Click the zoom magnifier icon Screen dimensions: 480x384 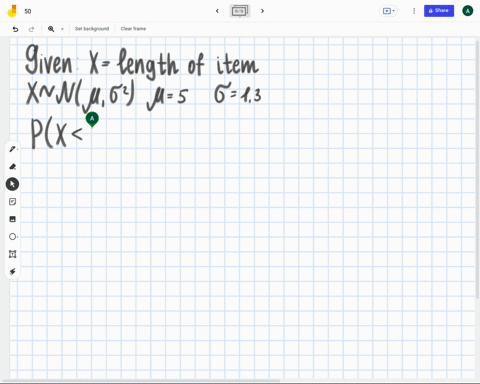coord(51,29)
